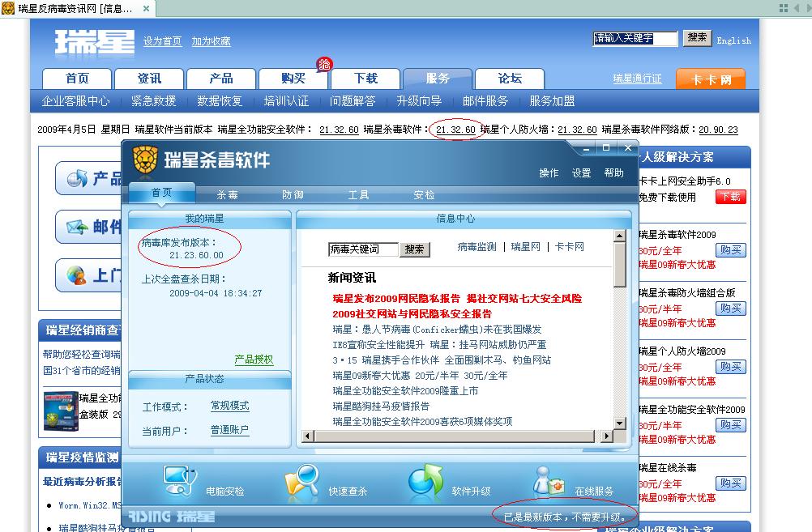This screenshot has height=532, width=812.
Task: Open website 首页 nav tab
Action: [x=77, y=79]
